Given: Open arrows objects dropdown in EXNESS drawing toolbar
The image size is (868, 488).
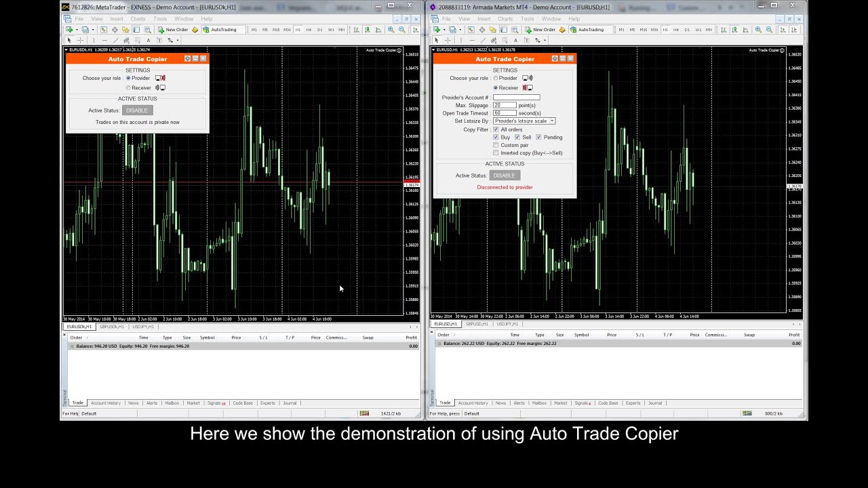Looking at the screenshot, I should click(177, 40).
